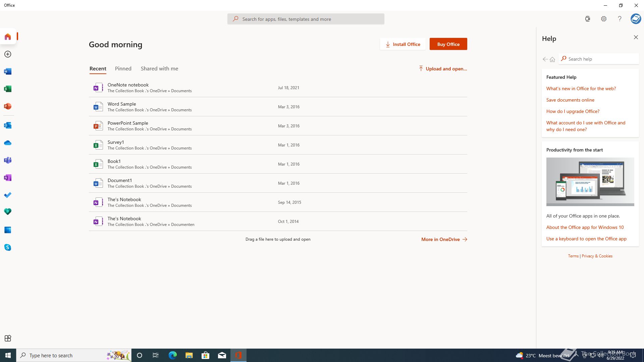This screenshot has height=362, width=644.
Task: Launch PowerPoint from the sidebar
Action: (x=8, y=106)
